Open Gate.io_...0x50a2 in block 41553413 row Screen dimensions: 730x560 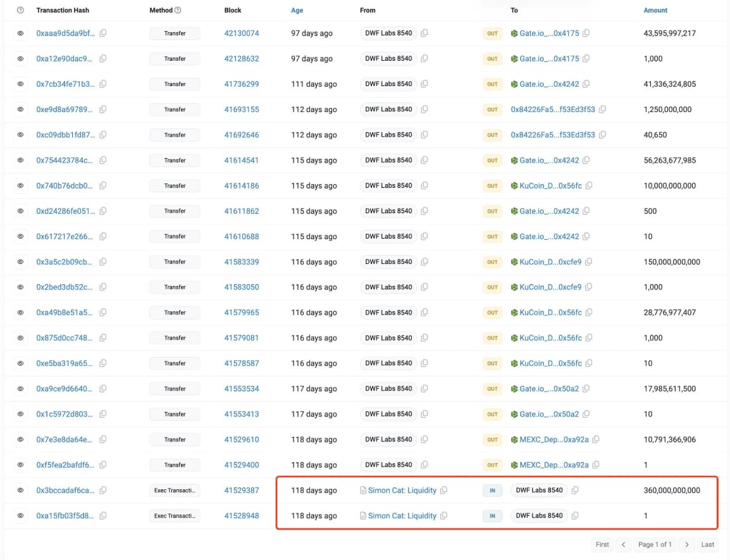[549, 414]
